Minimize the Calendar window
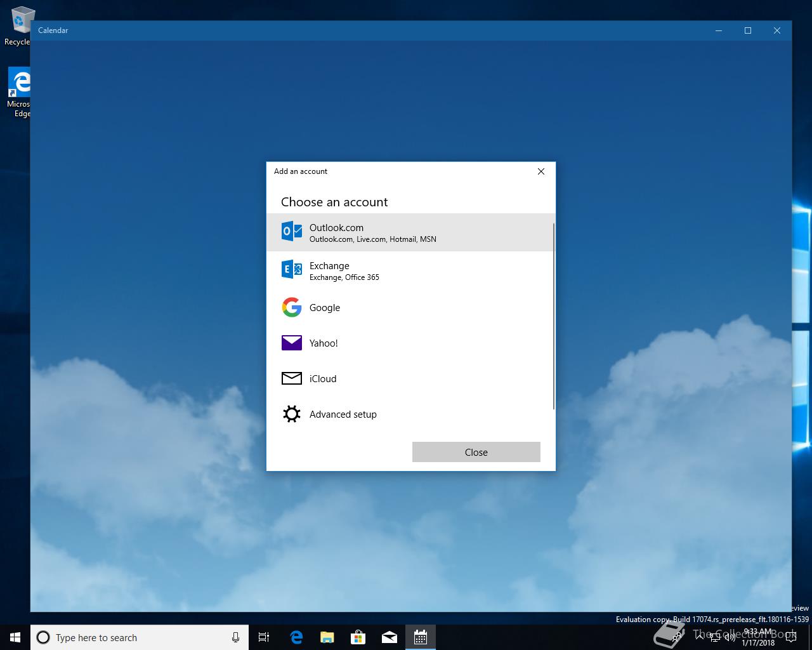 719,30
